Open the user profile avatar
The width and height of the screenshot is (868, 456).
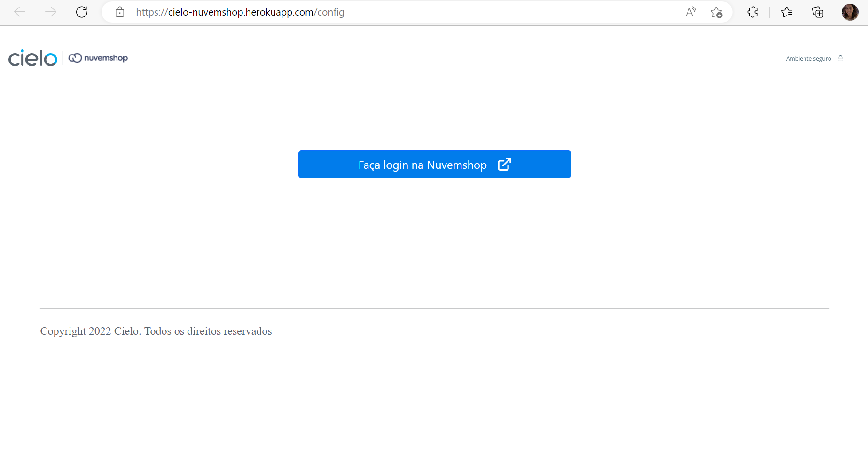[x=850, y=12]
